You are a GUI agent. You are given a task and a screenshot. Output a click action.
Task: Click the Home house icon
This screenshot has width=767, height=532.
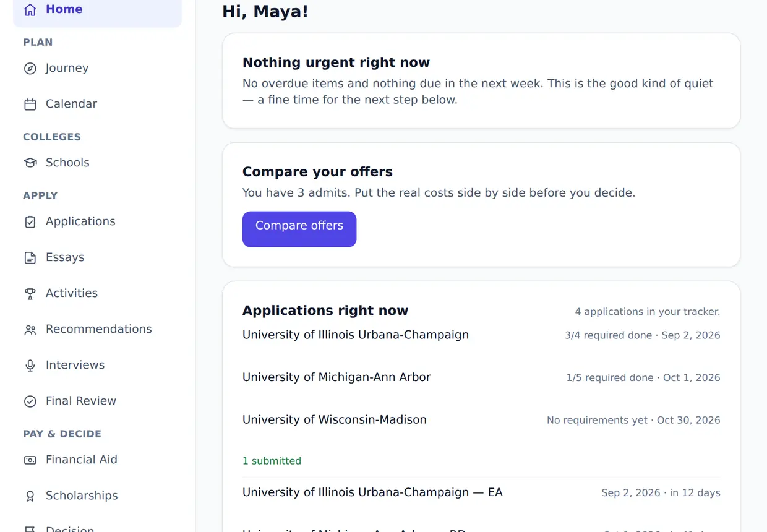point(30,10)
